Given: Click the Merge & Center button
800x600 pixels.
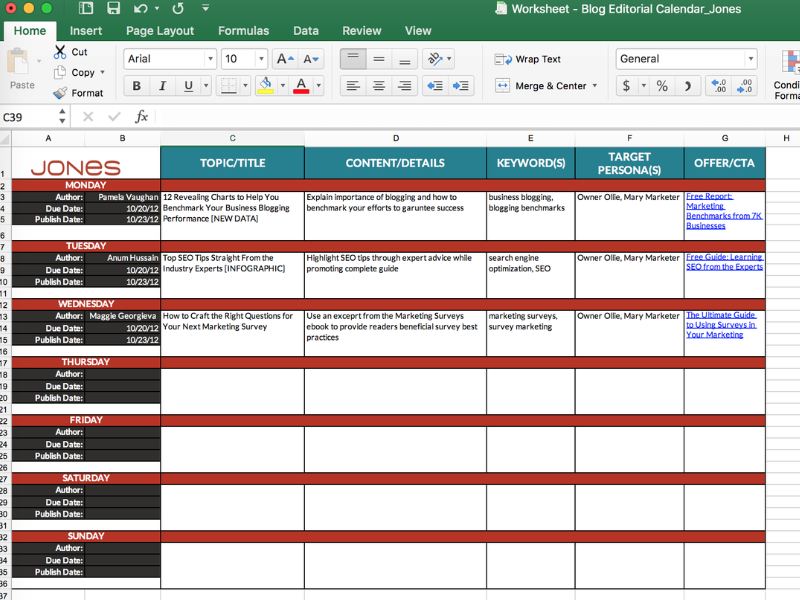Looking at the screenshot, I should [x=541, y=86].
